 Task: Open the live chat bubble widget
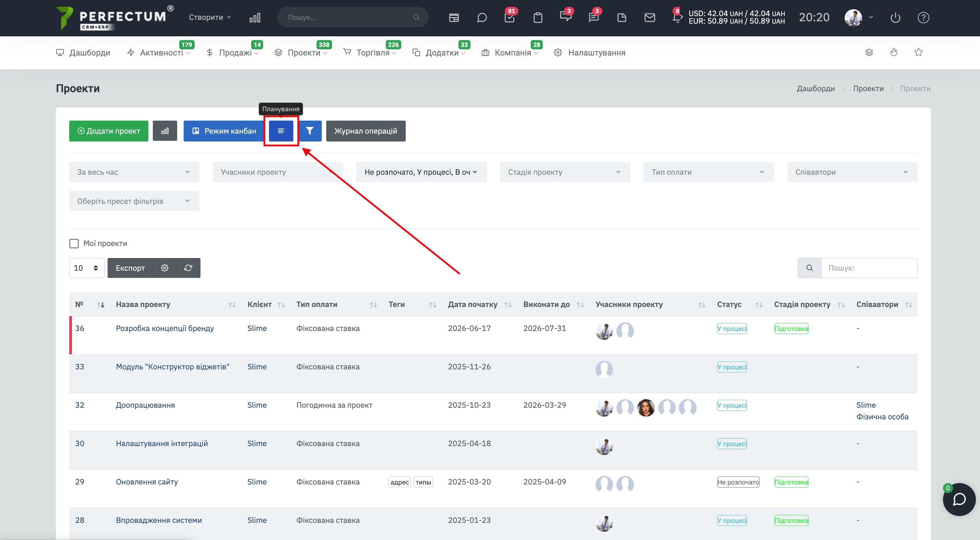tap(959, 499)
